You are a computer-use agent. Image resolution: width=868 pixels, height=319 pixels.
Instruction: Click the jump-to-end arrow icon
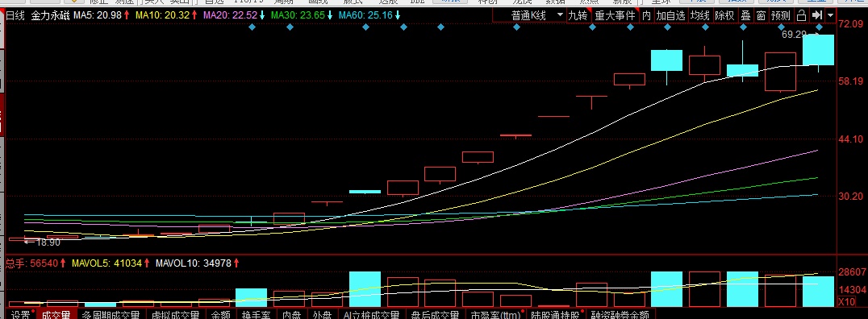(x=817, y=15)
